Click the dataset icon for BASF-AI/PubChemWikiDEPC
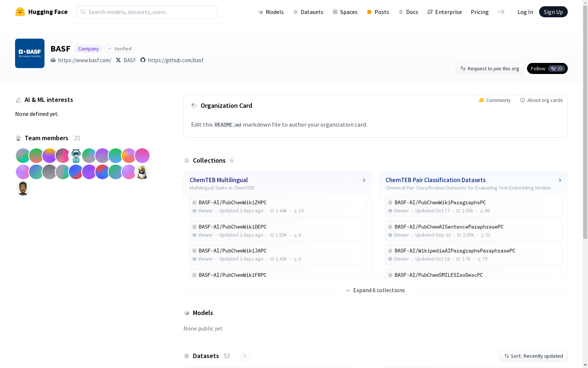 (194, 227)
